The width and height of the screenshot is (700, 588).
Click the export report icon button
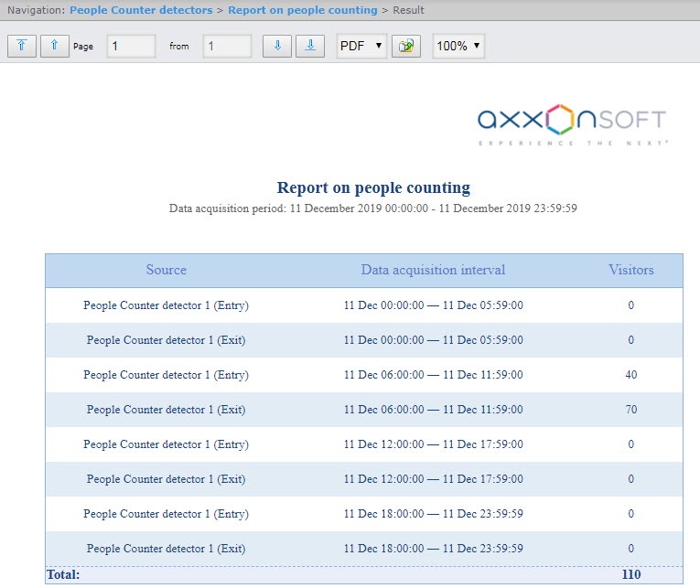point(405,47)
